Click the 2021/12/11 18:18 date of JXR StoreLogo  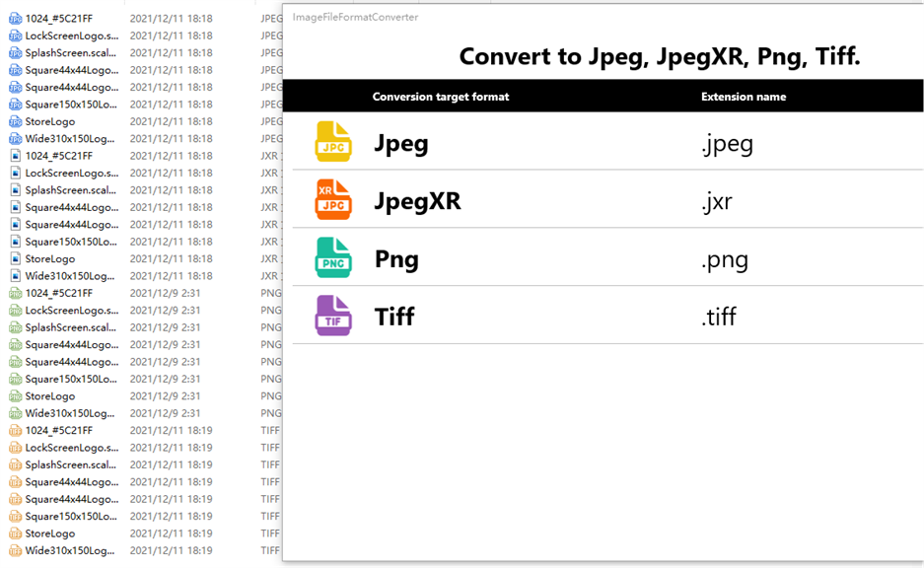click(x=171, y=258)
